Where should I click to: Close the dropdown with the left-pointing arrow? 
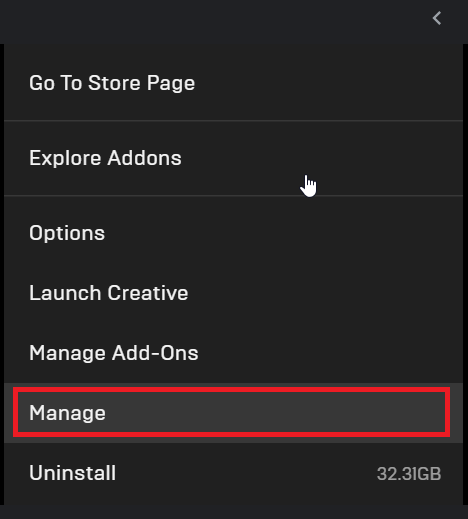437,18
